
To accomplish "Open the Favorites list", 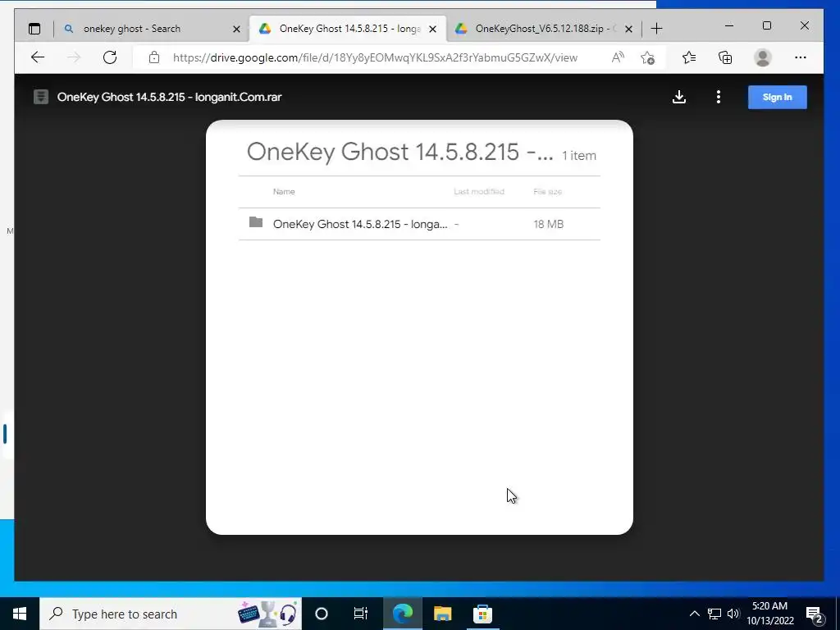I will click(x=689, y=57).
